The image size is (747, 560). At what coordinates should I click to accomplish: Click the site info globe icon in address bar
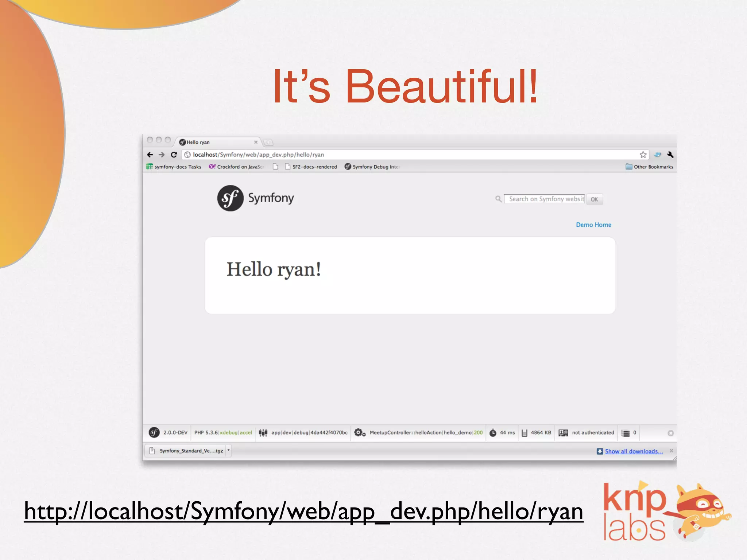tap(187, 155)
